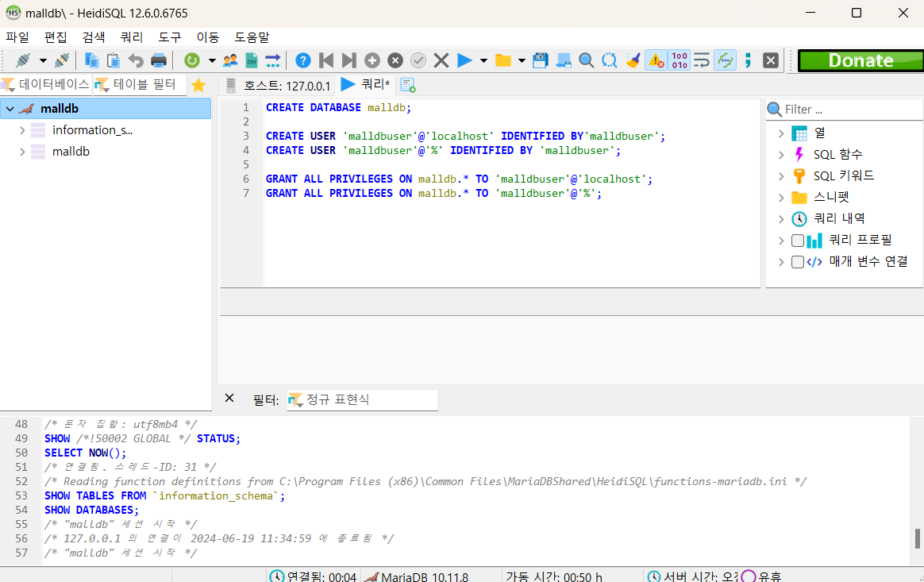This screenshot has height=582, width=924.
Task: Click the green Donate button
Action: (x=861, y=60)
